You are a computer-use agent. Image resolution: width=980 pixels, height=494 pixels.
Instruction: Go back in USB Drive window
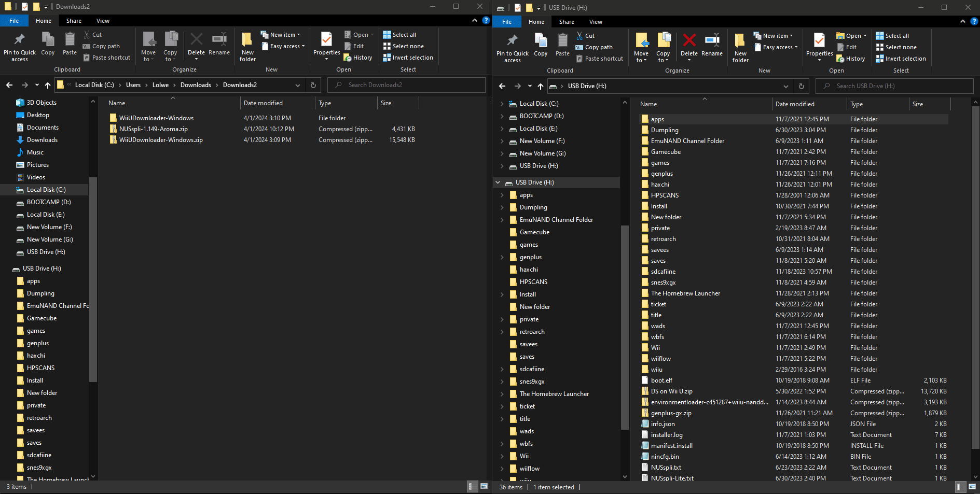[x=502, y=86]
